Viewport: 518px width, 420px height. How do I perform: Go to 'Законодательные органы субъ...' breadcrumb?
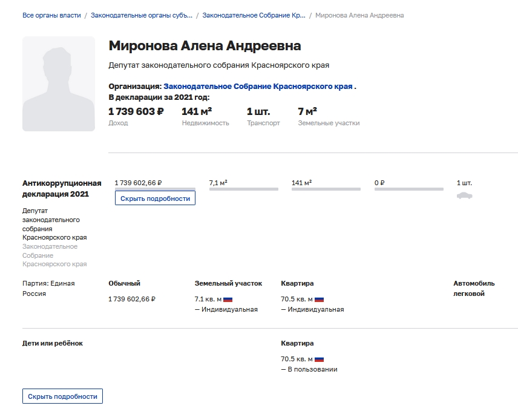[142, 15]
